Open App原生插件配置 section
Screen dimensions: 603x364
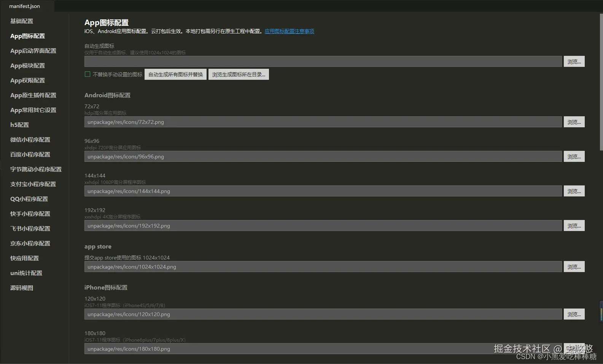pos(33,95)
